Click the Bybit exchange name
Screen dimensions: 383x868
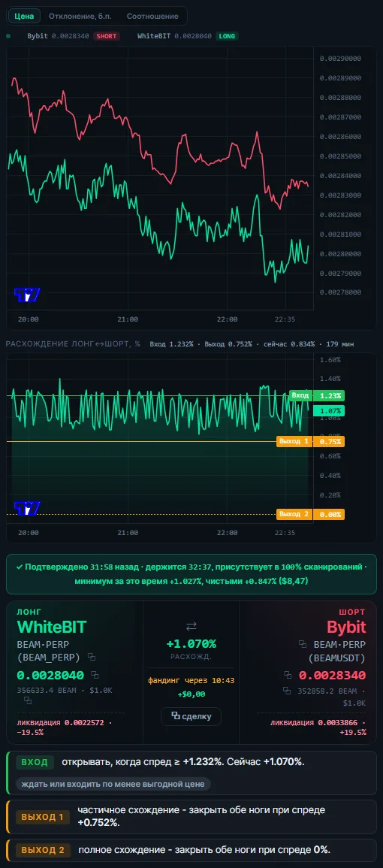[x=346, y=627]
